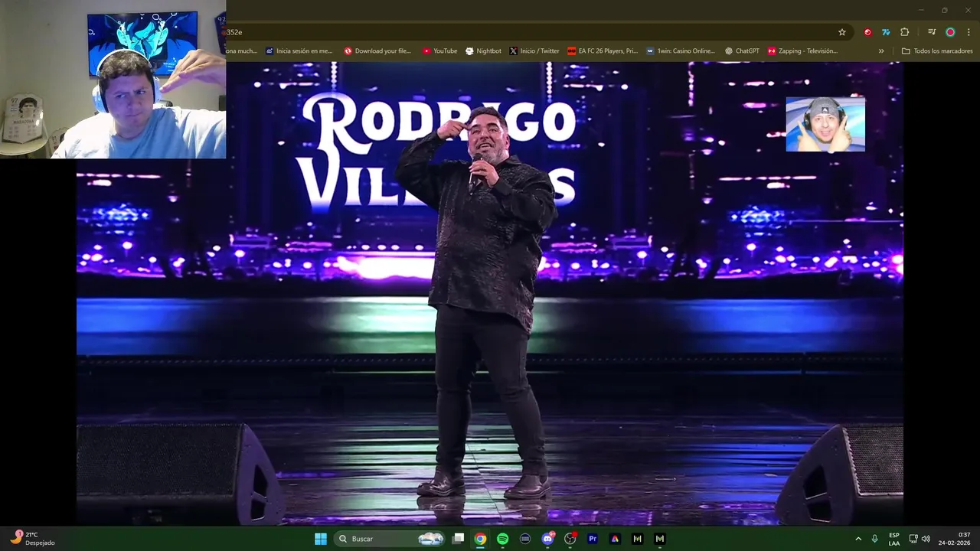Screen dimensions: 980x551
Task: Expand the hidden bookmarks chevron
Action: (881, 51)
